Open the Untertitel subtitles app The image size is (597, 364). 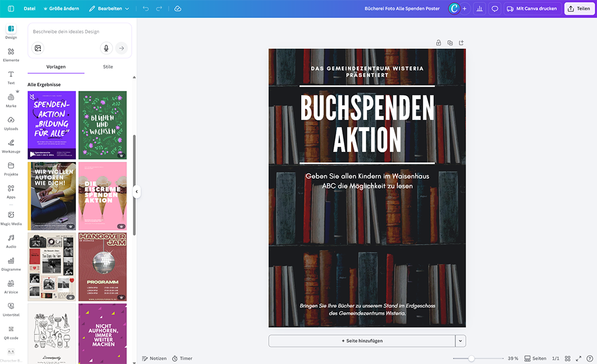[x=11, y=310]
